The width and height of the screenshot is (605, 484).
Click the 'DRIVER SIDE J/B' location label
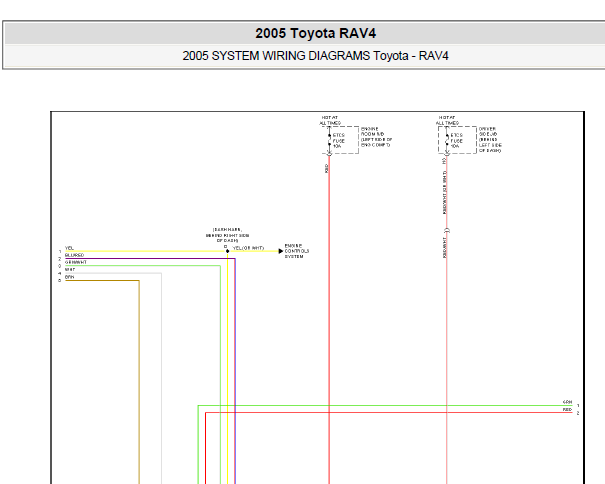tap(490, 140)
